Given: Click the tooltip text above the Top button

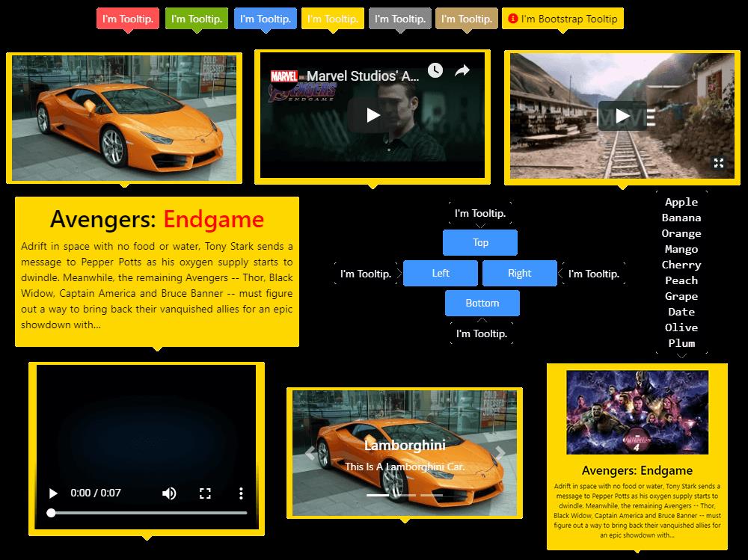Looking at the screenshot, I should click(x=480, y=213).
